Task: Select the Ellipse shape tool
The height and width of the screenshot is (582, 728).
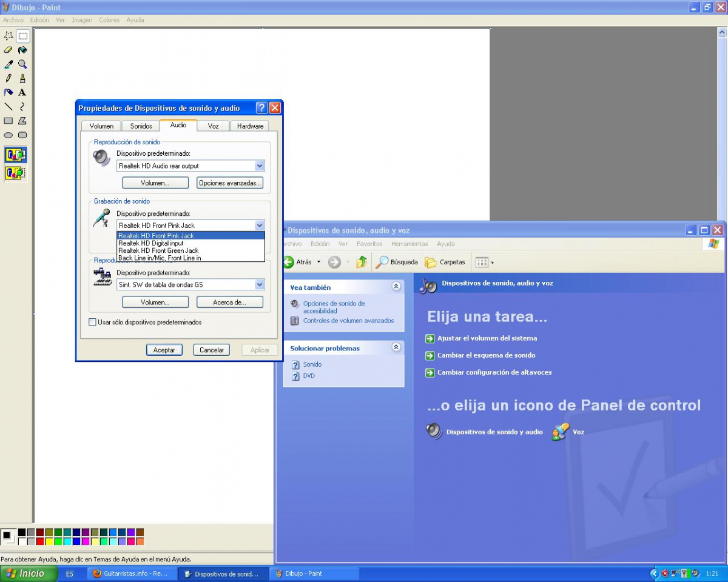Action: pyautogui.click(x=8, y=135)
